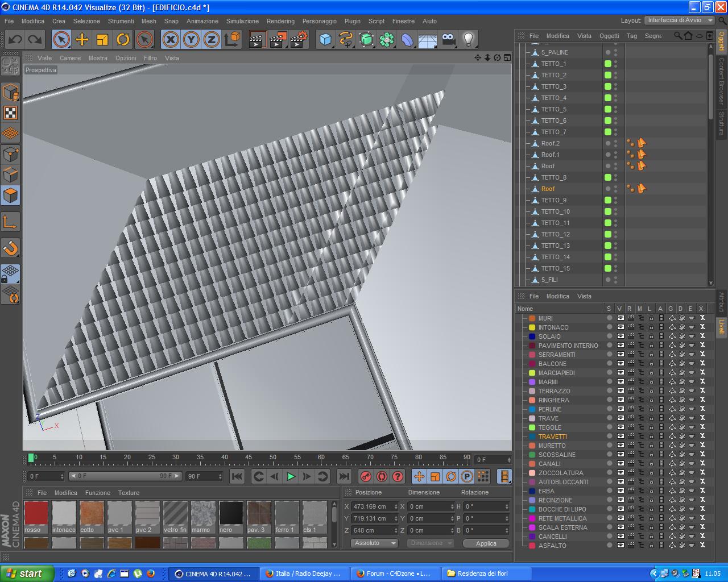Go to end of animation
The width and height of the screenshot is (728, 582).
coord(344,476)
